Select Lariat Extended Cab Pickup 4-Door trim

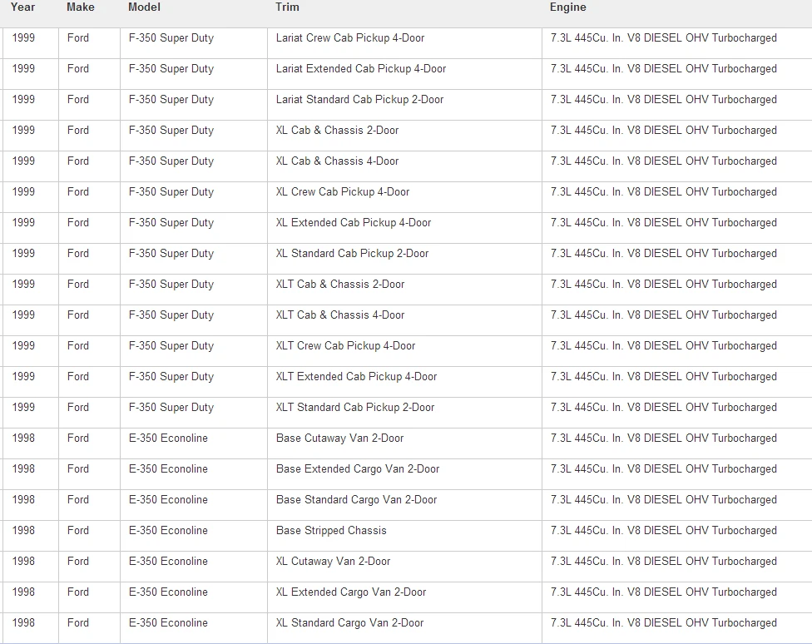point(361,68)
